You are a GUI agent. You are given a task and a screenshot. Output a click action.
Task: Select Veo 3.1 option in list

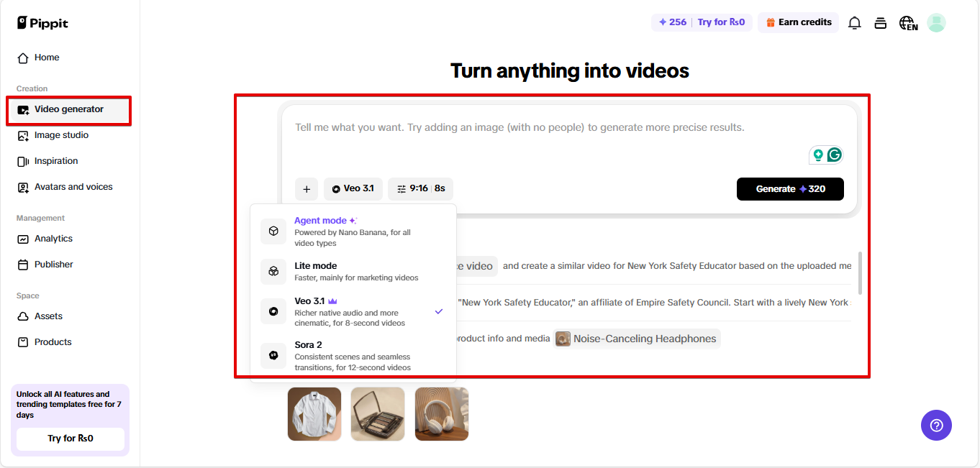[x=353, y=311]
